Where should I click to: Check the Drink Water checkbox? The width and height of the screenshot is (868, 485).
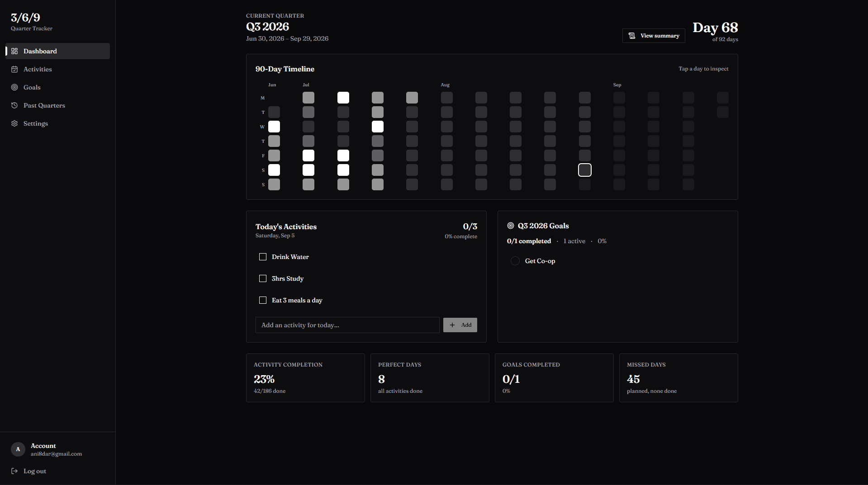click(263, 257)
